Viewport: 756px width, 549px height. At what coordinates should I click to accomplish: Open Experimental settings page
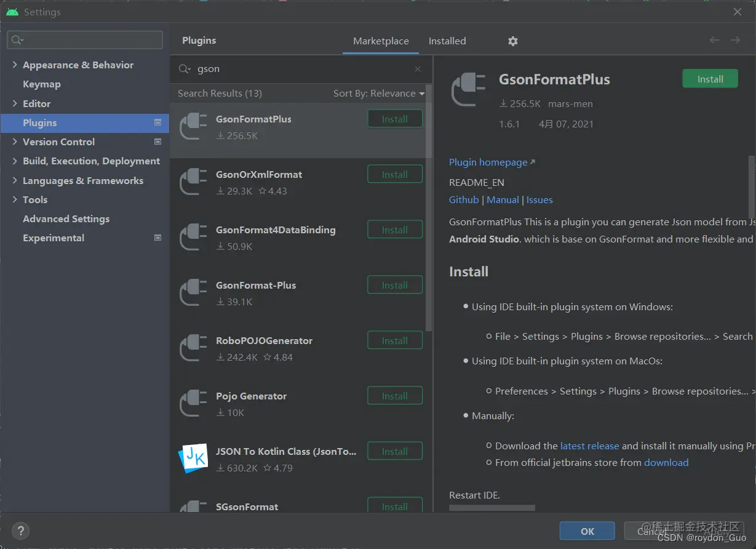pos(54,238)
